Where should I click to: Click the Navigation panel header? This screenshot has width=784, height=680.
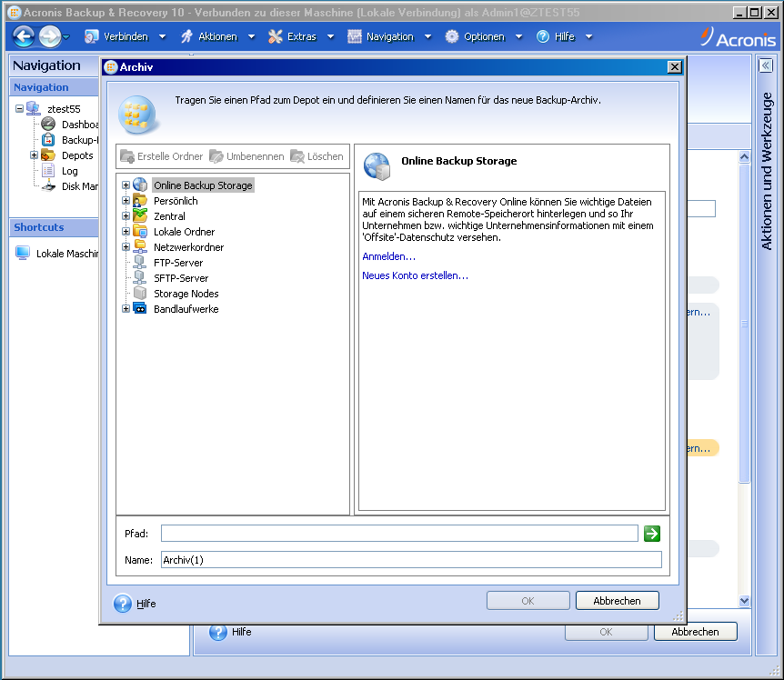click(54, 87)
